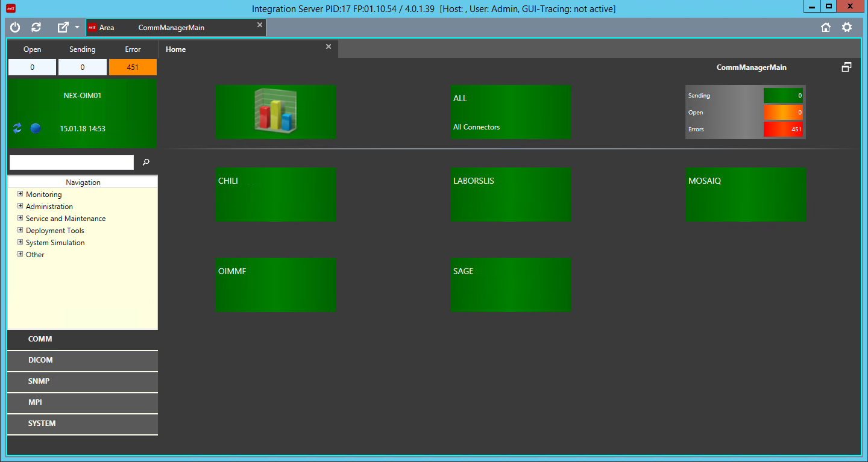Click the power icon in the toolbar
Screen dimensions: 868x462
(x=16, y=27)
